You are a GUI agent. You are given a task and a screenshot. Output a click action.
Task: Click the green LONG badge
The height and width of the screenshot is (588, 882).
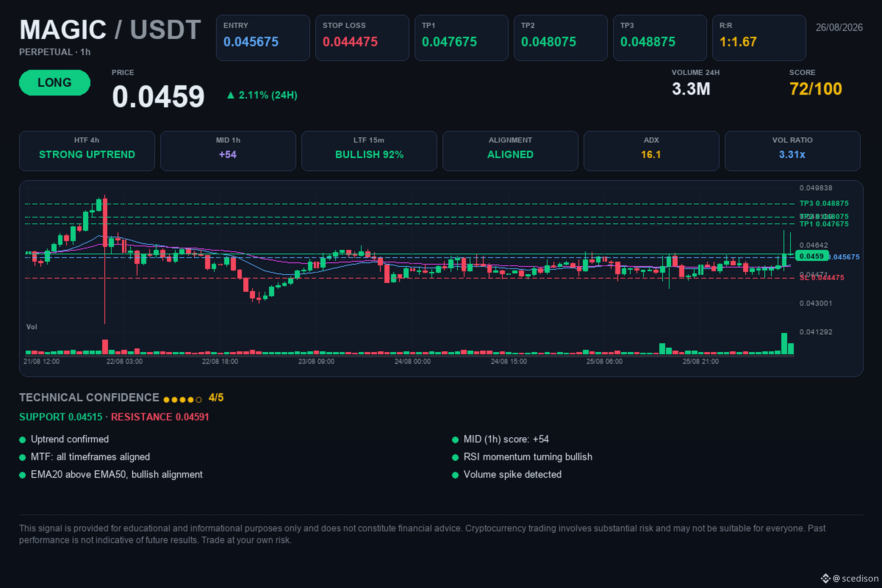coord(55,82)
